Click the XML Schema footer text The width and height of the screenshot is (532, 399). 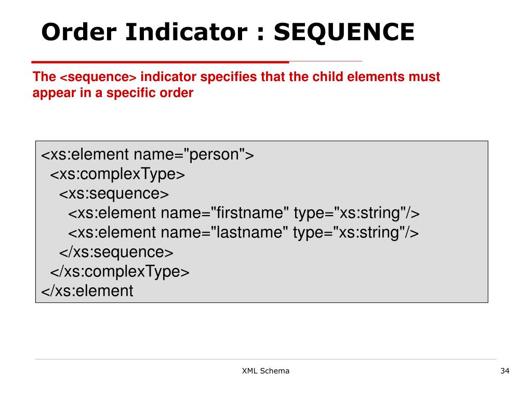(x=265, y=371)
